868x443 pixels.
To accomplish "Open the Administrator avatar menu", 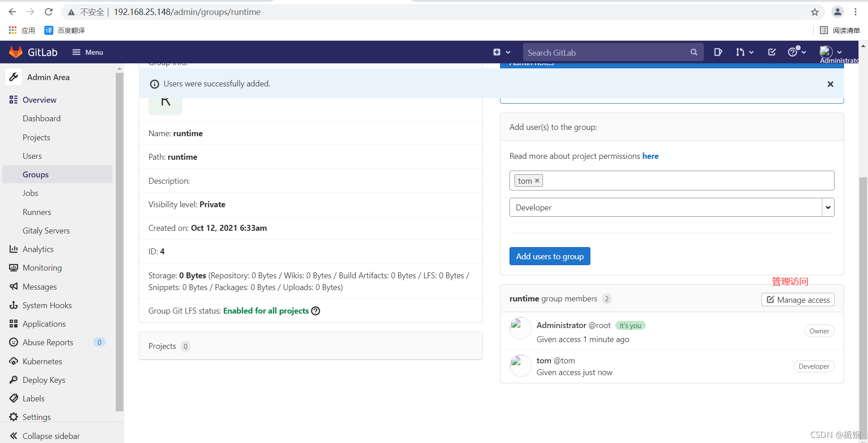I will click(831, 52).
